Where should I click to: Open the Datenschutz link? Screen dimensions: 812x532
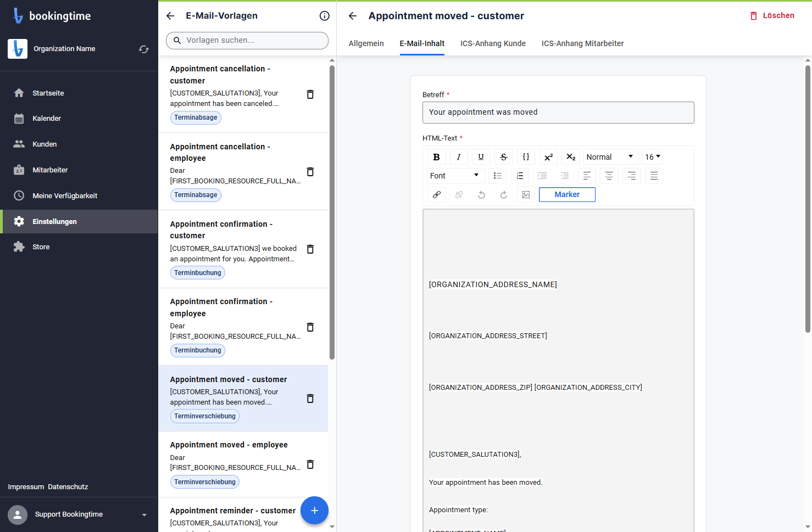click(x=68, y=487)
